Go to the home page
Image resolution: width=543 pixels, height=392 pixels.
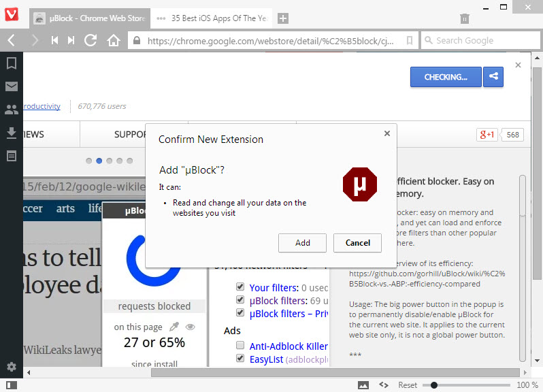click(113, 41)
